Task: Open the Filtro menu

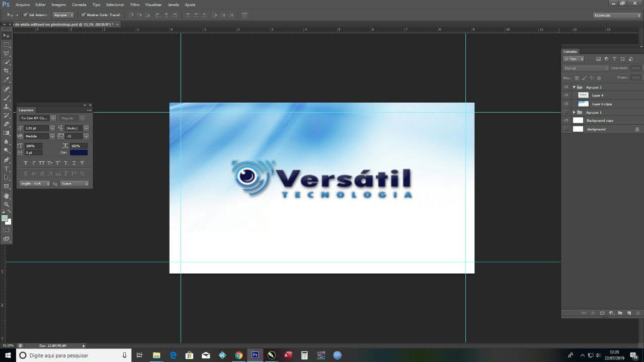Action: tap(135, 5)
